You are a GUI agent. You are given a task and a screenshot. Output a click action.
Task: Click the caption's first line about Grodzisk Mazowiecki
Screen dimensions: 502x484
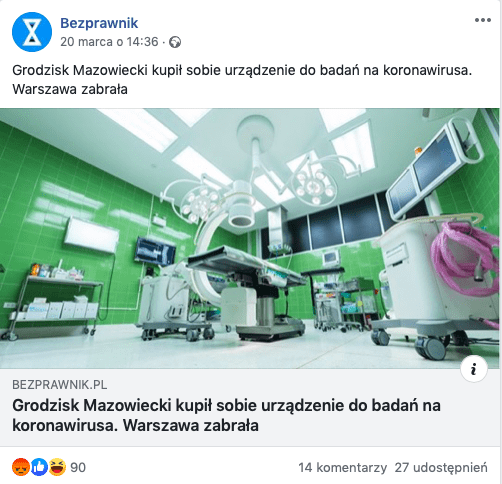pos(242,70)
